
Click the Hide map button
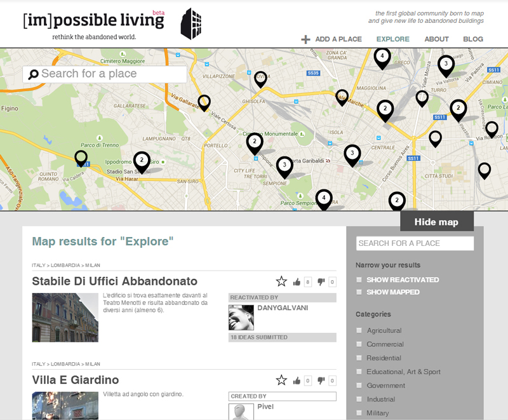pos(437,222)
